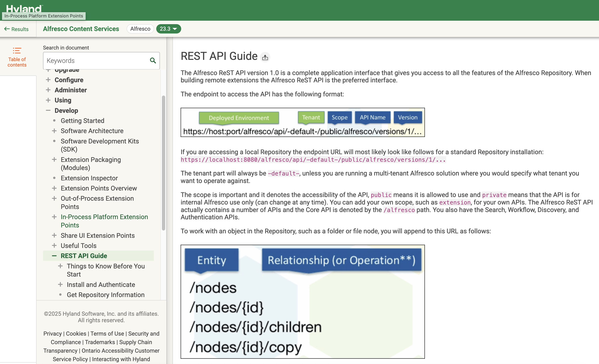Select the Using tree item
This screenshot has height=364, width=599.
(63, 100)
